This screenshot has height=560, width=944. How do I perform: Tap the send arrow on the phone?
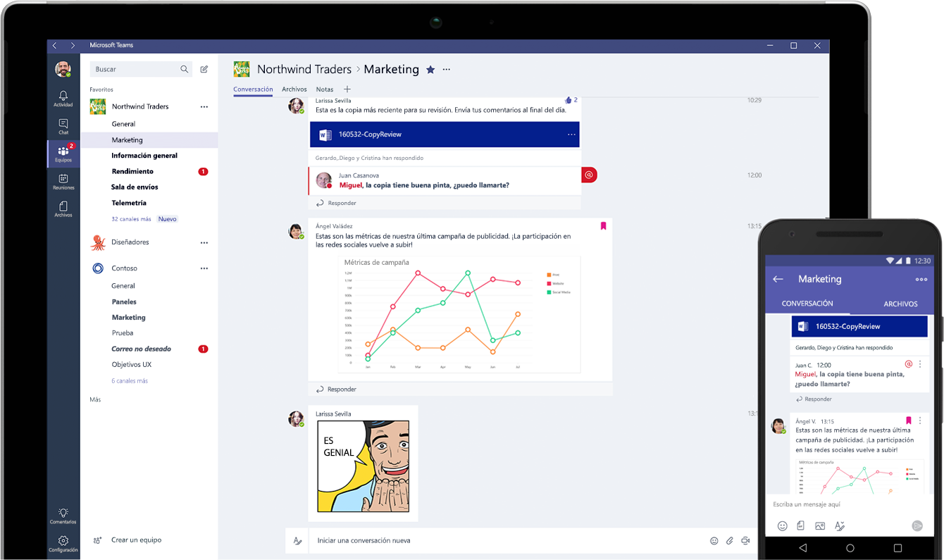(917, 525)
